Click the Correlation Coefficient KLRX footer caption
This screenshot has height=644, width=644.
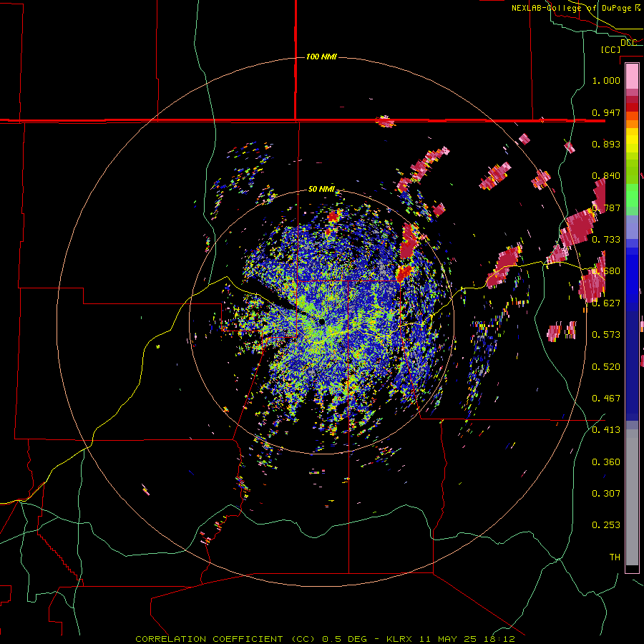pos(325,639)
